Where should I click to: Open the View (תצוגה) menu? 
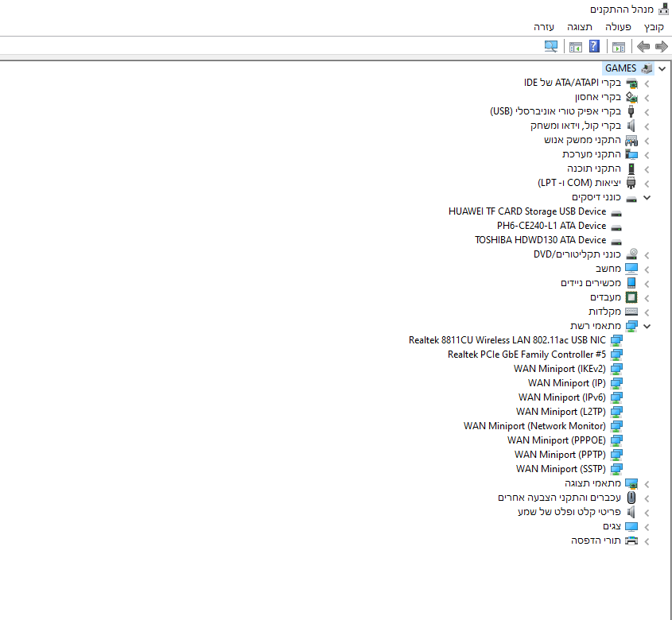580,27
